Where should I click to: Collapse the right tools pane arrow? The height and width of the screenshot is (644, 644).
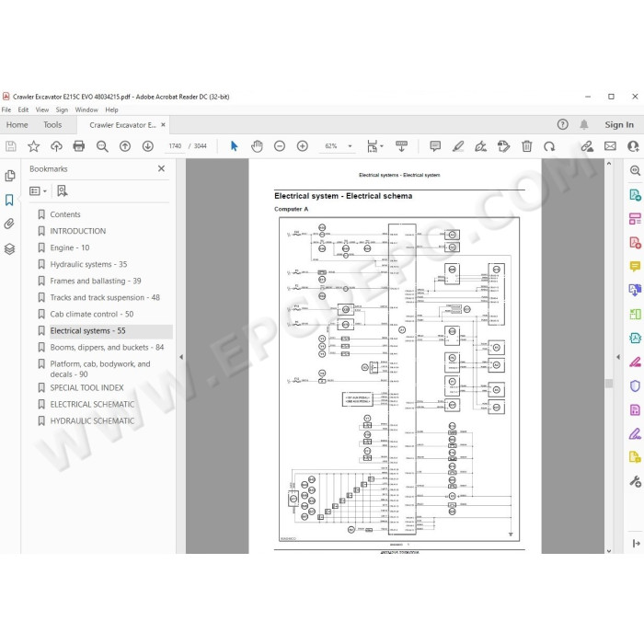coord(618,357)
